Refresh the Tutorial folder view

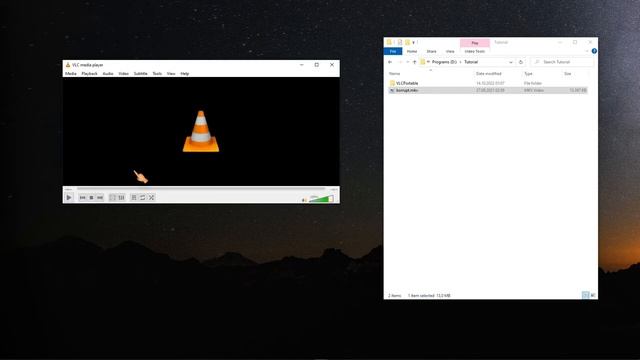coord(520,62)
